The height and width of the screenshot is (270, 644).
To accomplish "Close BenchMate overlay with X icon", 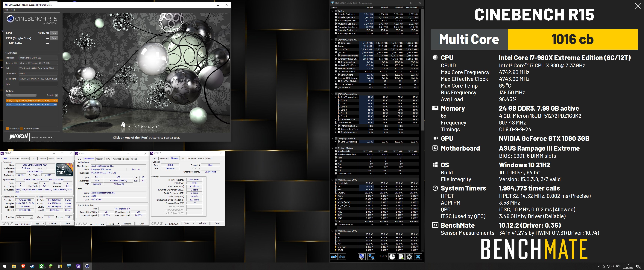I will coord(638,6).
